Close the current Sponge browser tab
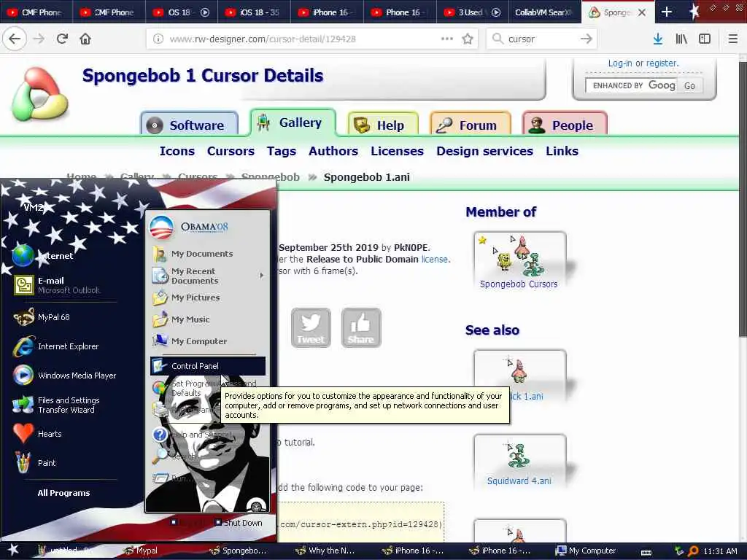The width and height of the screenshot is (747, 560). [x=642, y=12]
